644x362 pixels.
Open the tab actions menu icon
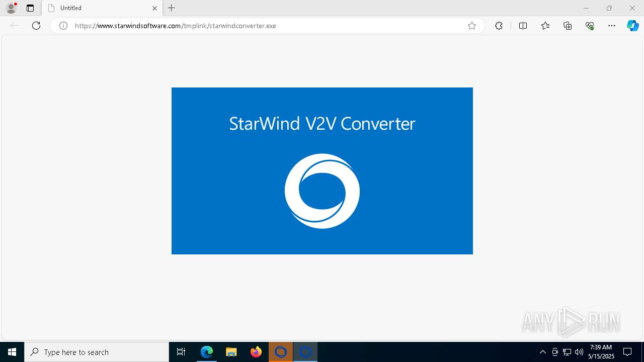tap(30, 8)
